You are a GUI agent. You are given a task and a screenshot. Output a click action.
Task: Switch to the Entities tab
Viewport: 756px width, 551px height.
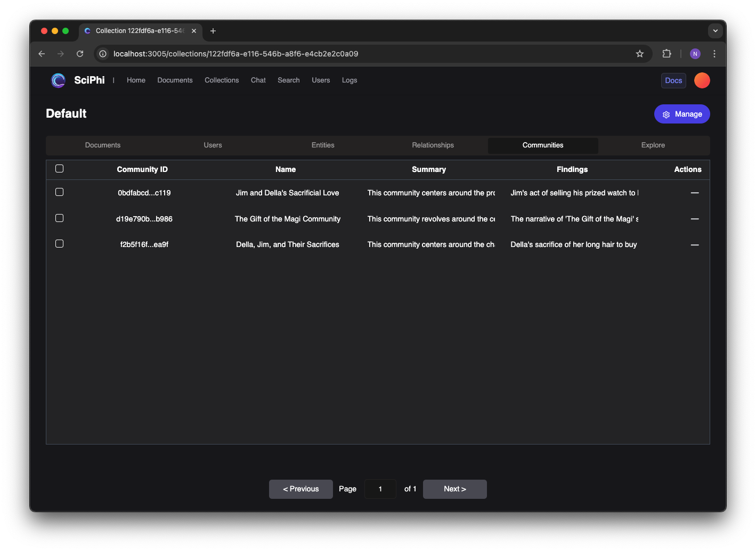tap(323, 145)
